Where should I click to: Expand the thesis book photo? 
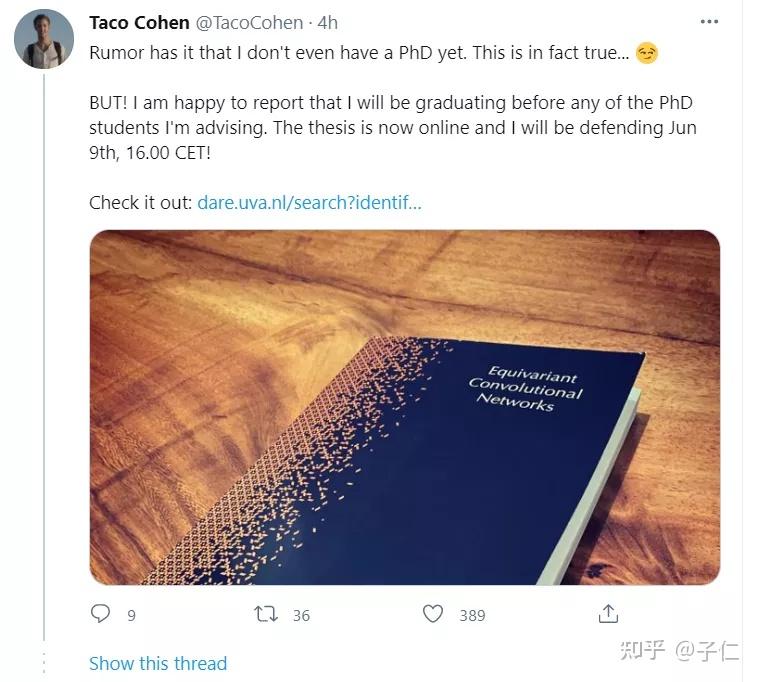click(x=404, y=407)
